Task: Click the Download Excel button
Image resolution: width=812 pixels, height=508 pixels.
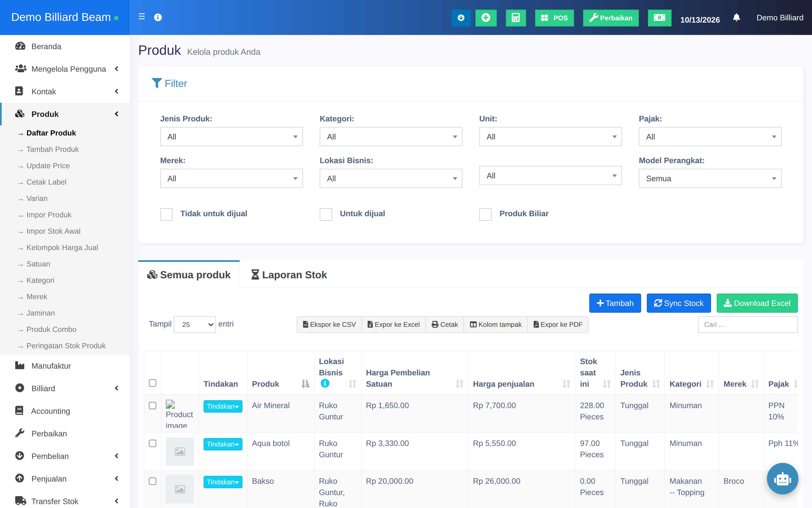Action: pyautogui.click(x=757, y=303)
